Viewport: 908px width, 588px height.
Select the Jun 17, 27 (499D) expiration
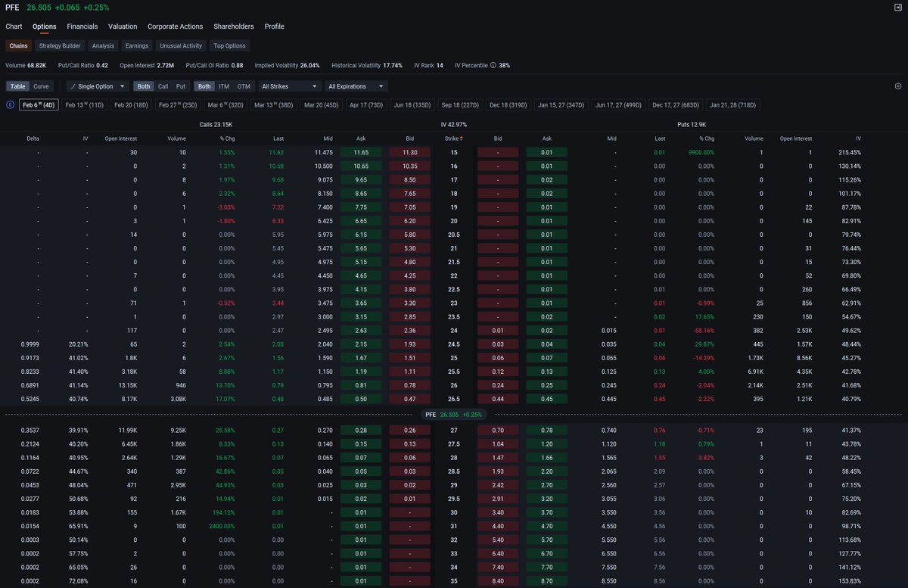(x=618, y=105)
